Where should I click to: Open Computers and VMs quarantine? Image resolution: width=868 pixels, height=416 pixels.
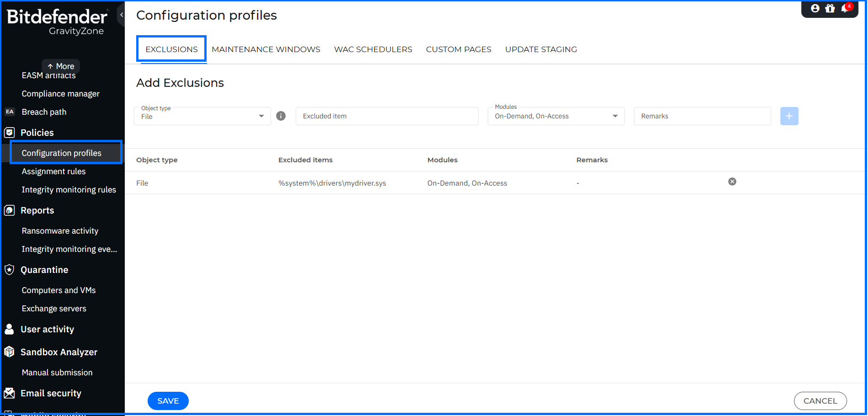pos(59,290)
